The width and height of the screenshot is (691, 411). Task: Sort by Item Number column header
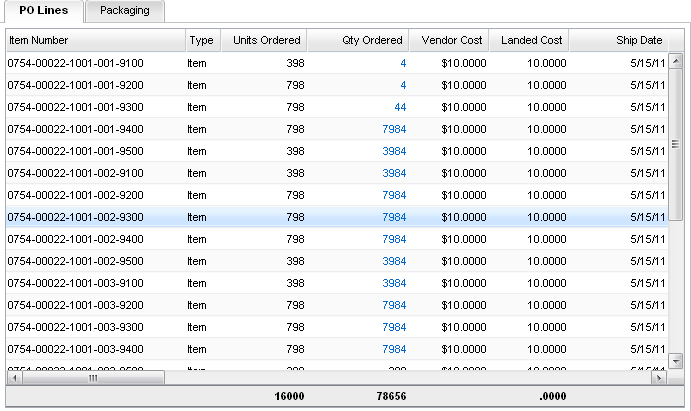[x=95, y=40]
